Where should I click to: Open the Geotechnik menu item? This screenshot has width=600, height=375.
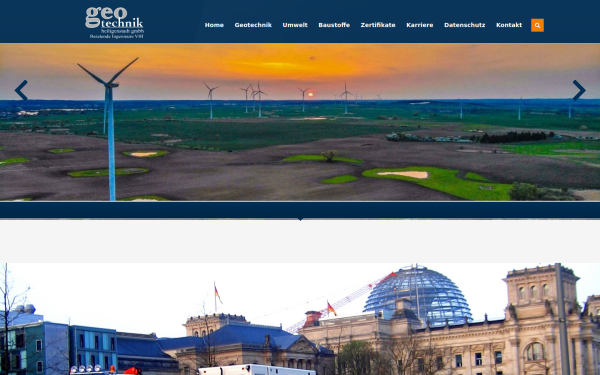pos(253,25)
